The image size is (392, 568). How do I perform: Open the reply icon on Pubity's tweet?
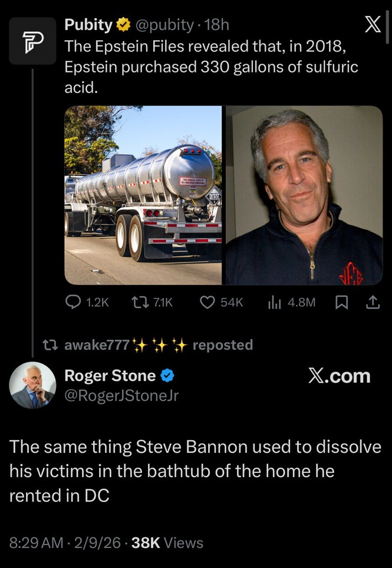coord(72,301)
